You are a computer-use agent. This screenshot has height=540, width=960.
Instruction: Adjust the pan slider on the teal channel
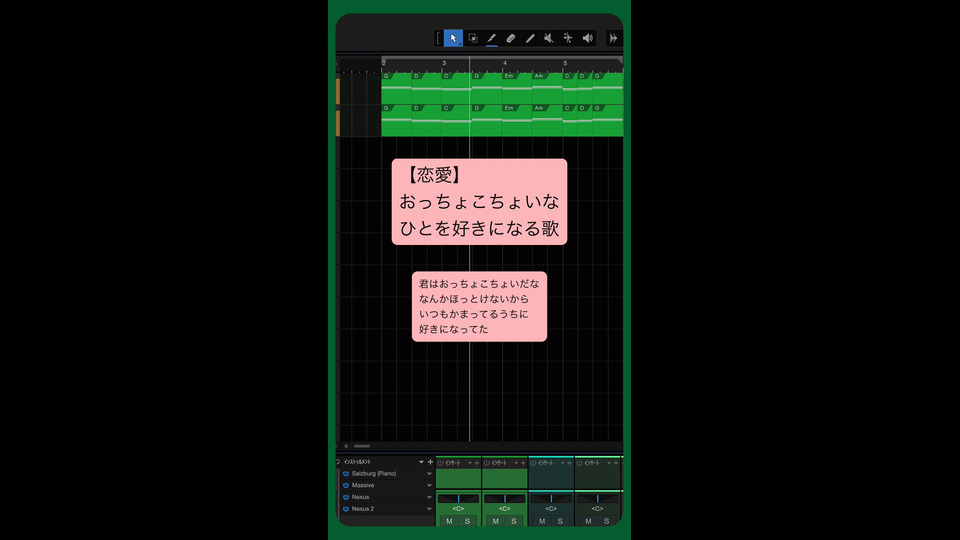coord(551,499)
